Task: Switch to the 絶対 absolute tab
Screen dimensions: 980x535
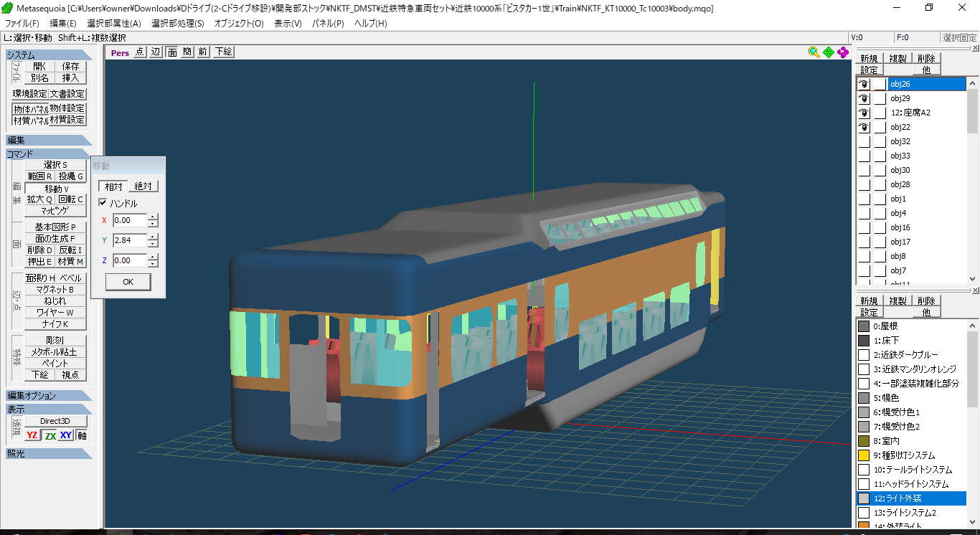Action: click(143, 186)
